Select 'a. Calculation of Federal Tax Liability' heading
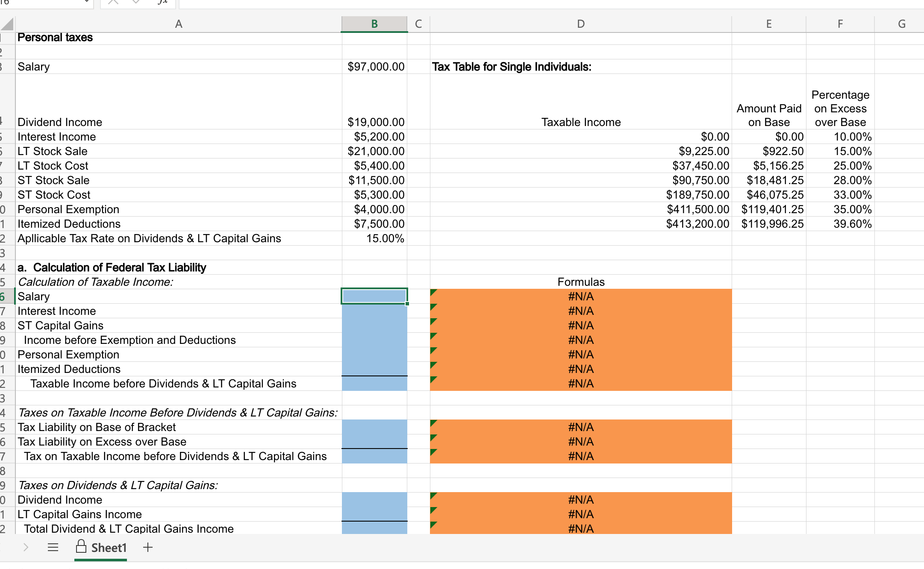This screenshot has width=924, height=569. click(112, 267)
